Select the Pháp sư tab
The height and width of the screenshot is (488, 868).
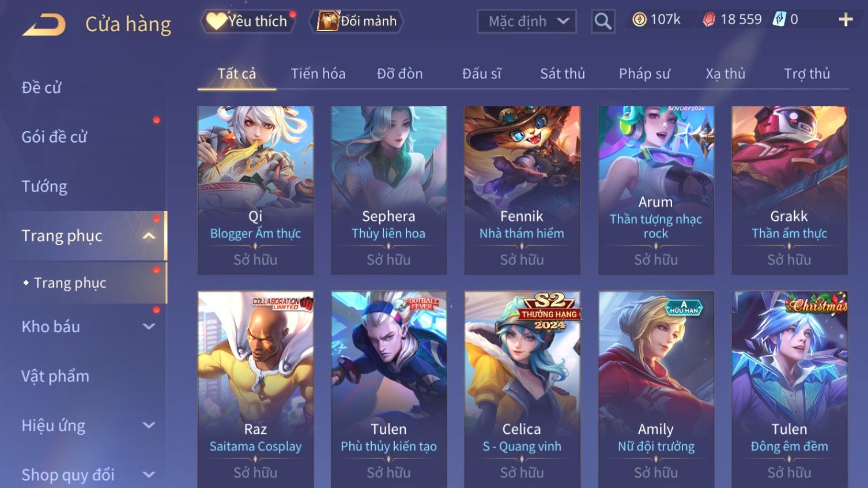point(644,74)
